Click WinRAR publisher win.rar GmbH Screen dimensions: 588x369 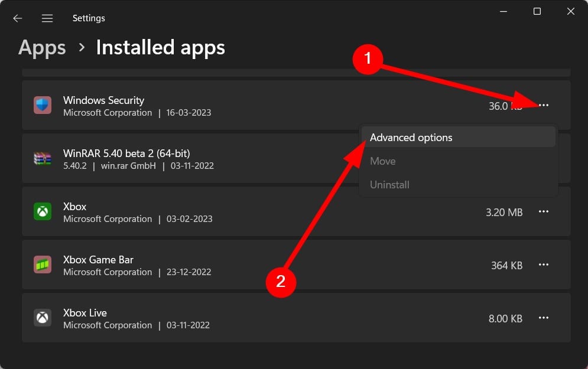click(128, 166)
